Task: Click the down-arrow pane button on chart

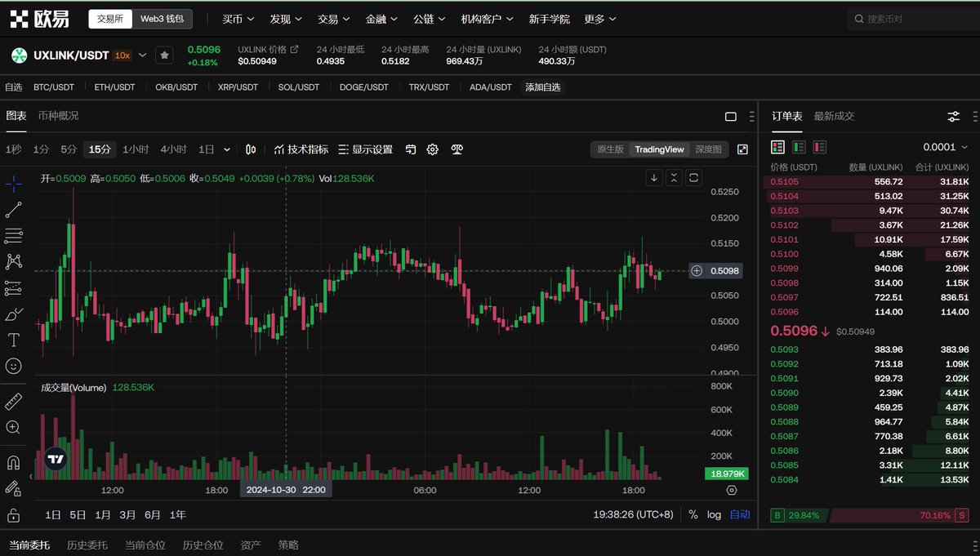Action: point(654,177)
